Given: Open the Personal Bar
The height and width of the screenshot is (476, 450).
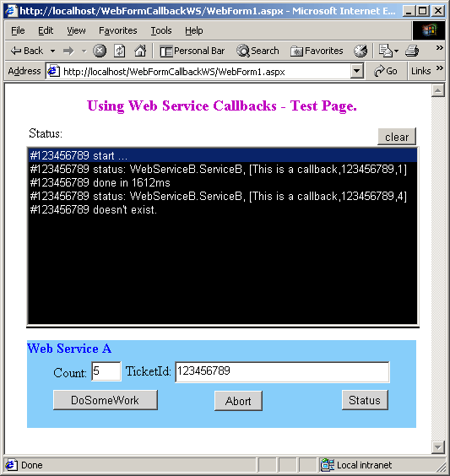Looking at the screenshot, I should point(192,51).
